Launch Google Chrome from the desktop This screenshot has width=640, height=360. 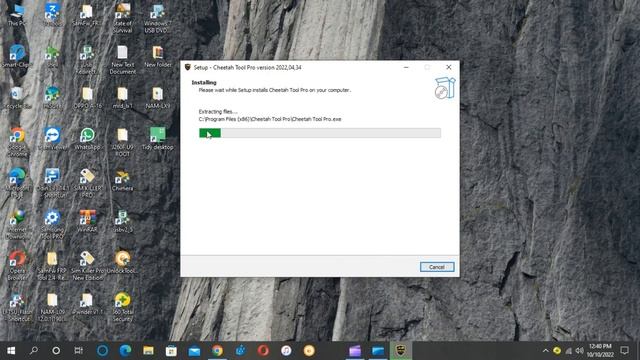17,142
